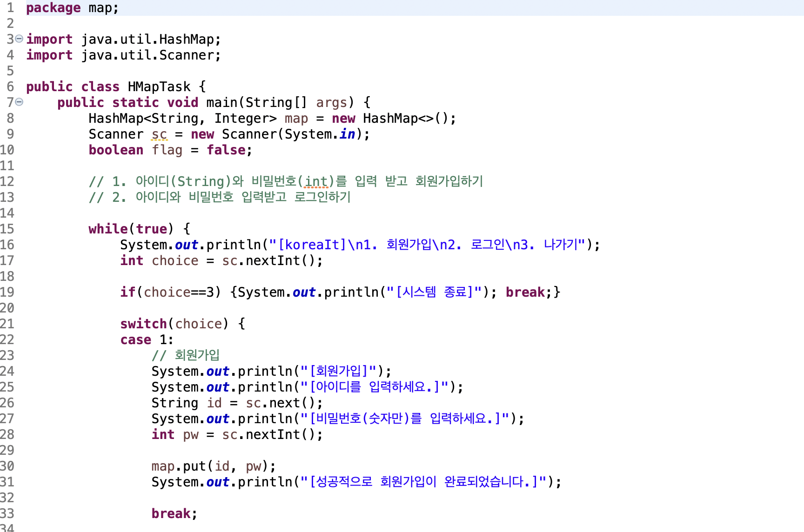The image size is (804, 532).
Task: Click line number 24 in the gutter
Action: click(7, 372)
